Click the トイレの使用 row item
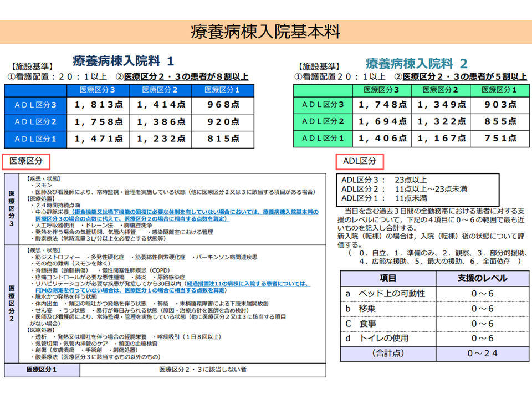Screen dimensions: 532x399 (x=388, y=337)
